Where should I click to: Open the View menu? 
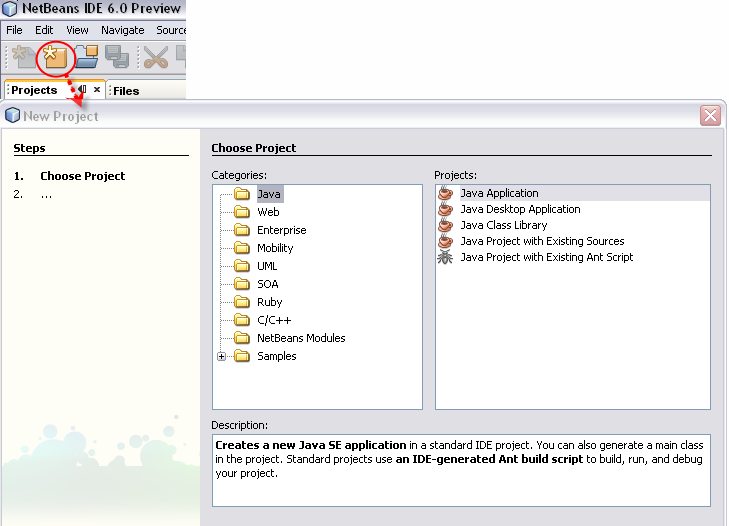(x=77, y=30)
